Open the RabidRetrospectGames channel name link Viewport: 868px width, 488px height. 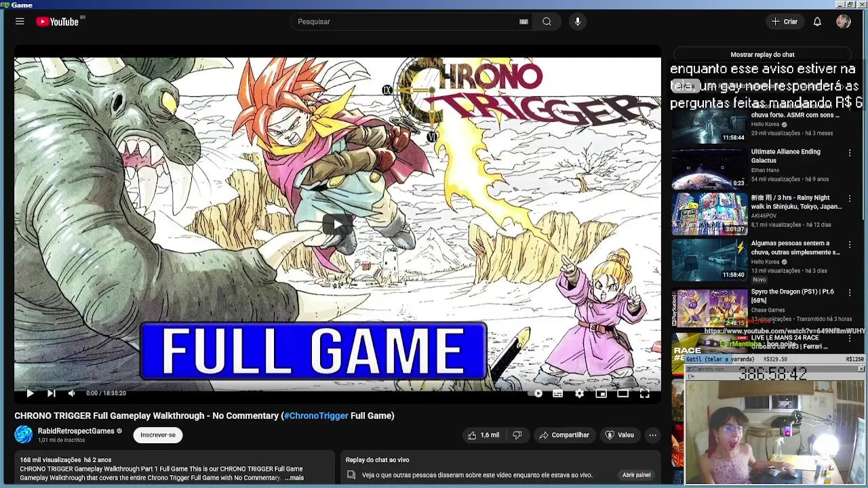76,431
